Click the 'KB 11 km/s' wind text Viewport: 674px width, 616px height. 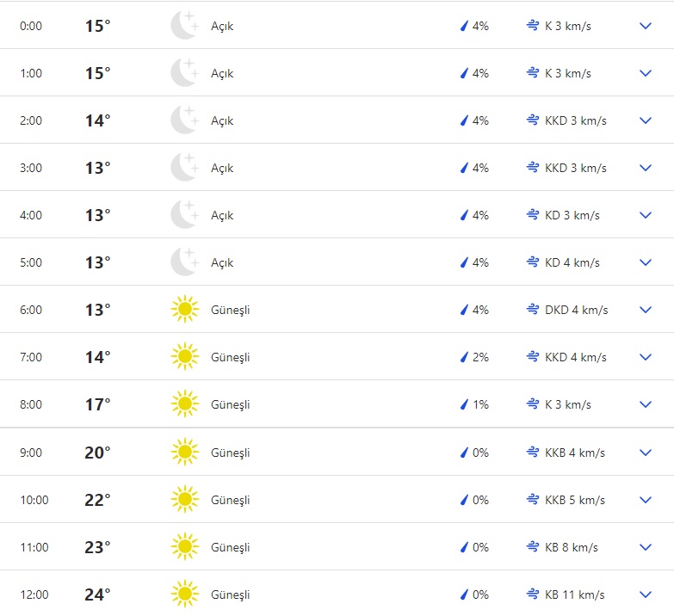coord(575,594)
